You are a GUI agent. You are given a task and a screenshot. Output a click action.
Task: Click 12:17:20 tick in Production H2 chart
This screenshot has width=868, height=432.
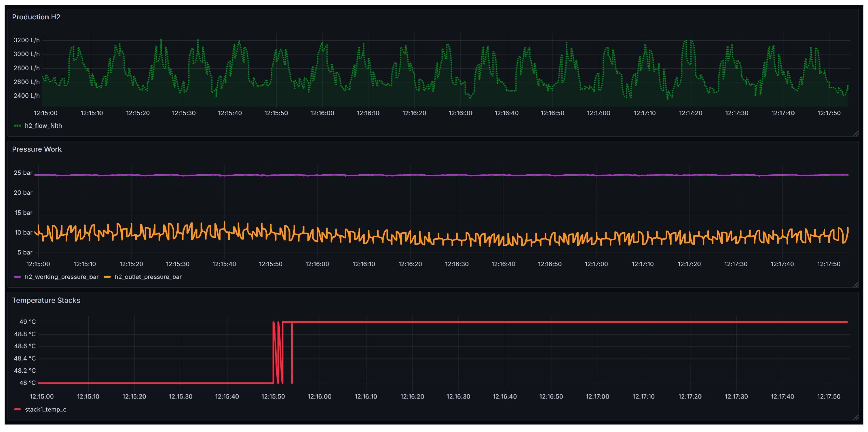690,113
